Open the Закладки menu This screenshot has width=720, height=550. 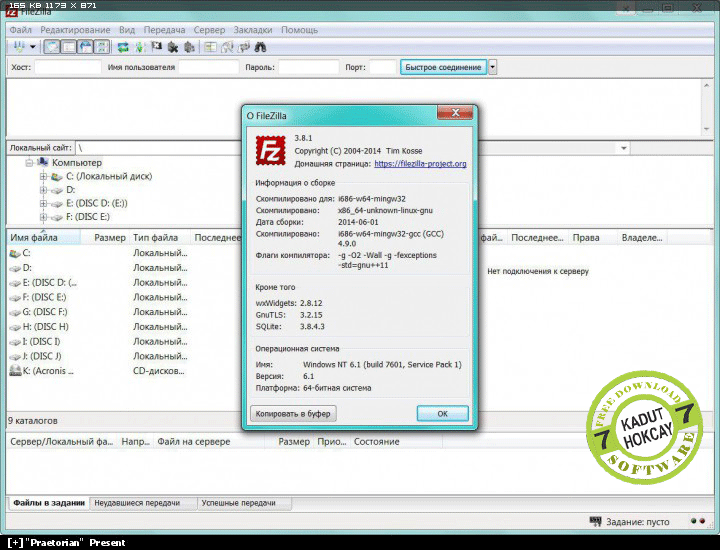pyautogui.click(x=253, y=30)
